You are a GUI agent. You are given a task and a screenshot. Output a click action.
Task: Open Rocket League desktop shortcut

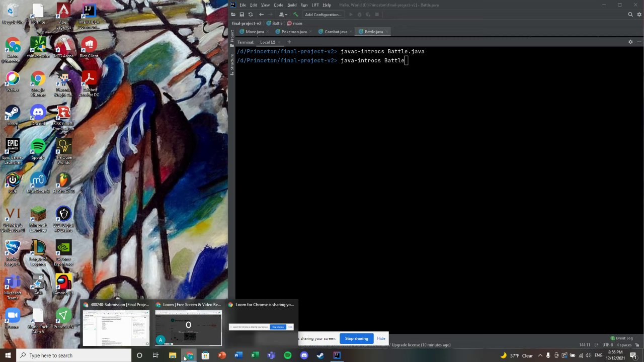click(13, 253)
